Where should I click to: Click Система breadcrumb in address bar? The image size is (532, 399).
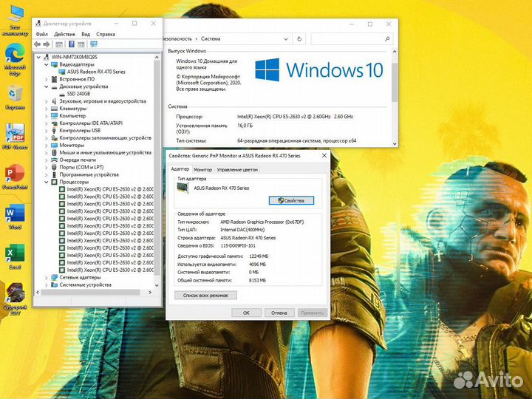coord(211,39)
